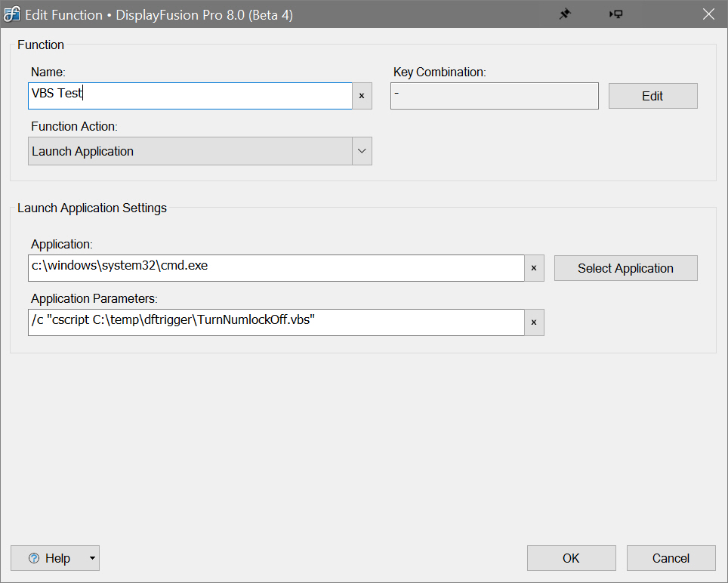Viewport: 728px width, 583px height.
Task: Focus the Application Parameters text field
Action: point(276,322)
